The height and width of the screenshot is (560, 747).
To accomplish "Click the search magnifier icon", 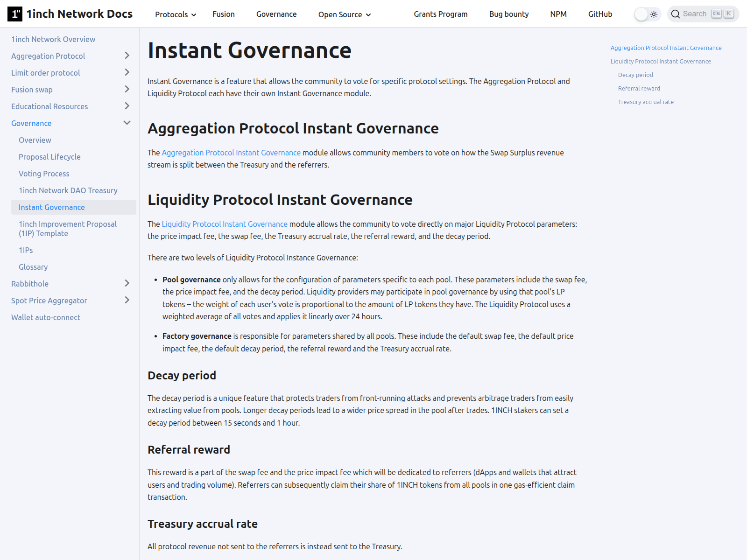I will [x=675, y=14].
